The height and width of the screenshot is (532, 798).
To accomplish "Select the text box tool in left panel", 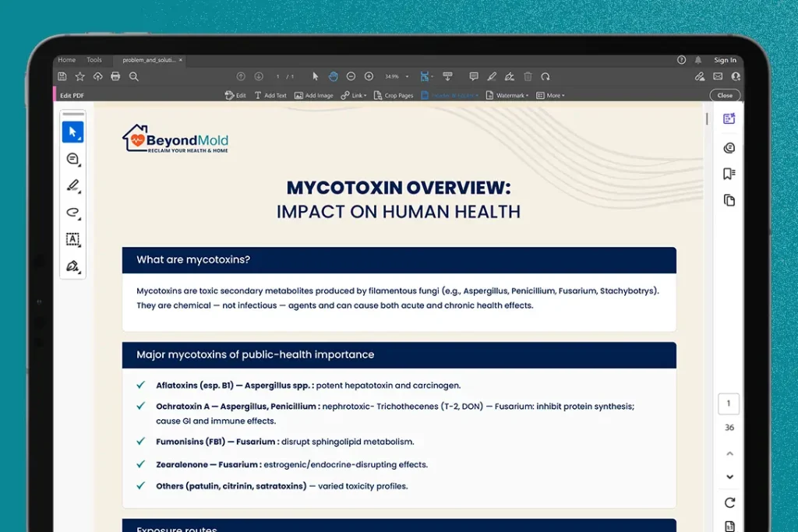I will click(72, 239).
